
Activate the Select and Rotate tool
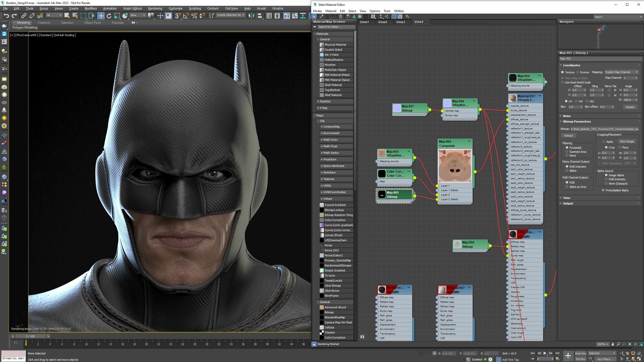click(109, 16)
